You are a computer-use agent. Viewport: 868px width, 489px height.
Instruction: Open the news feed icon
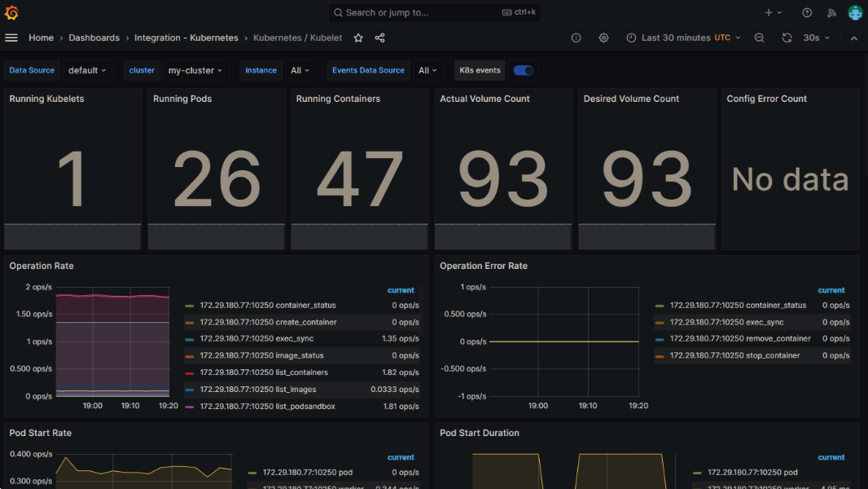(831, 12)
